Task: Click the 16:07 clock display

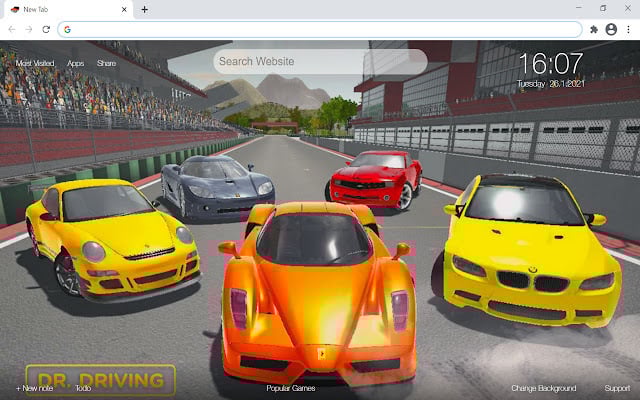Action: coord(551,64)
